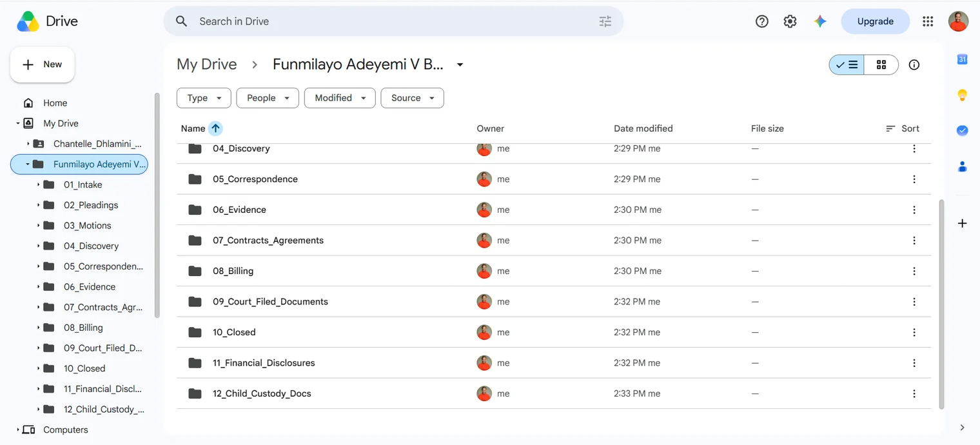Get add-ons plus icon in side panel
Screen dimensions: 980x445
click(962, 223)
